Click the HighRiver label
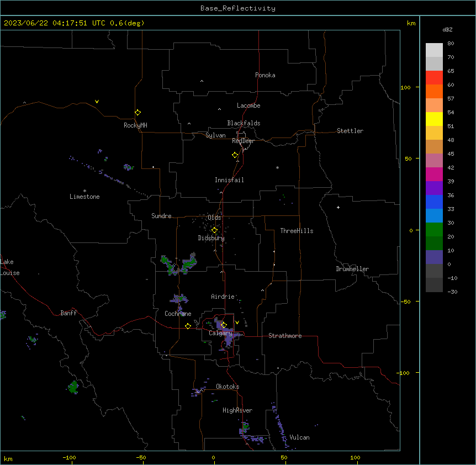This screenshot has height=465, width=476. click(237, 410)
